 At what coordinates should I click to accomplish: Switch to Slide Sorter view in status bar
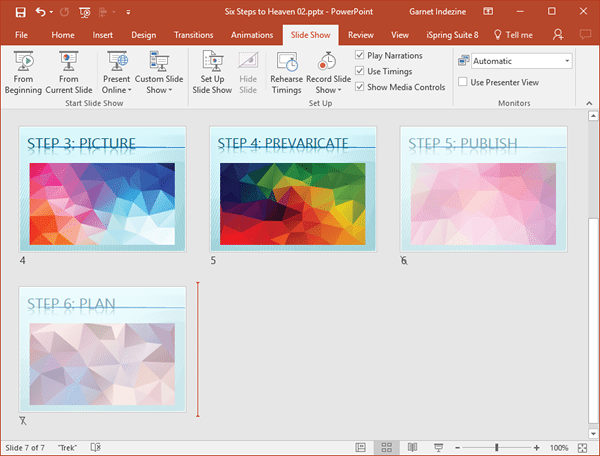point(387,447)
